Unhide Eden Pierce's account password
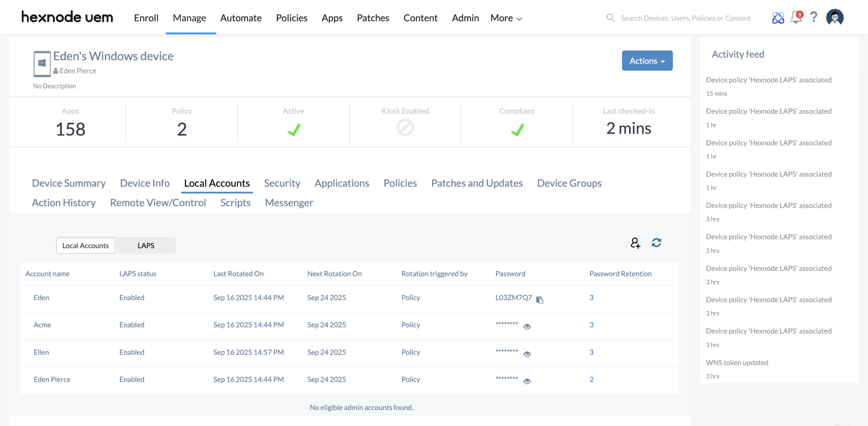 coord(527,381)
